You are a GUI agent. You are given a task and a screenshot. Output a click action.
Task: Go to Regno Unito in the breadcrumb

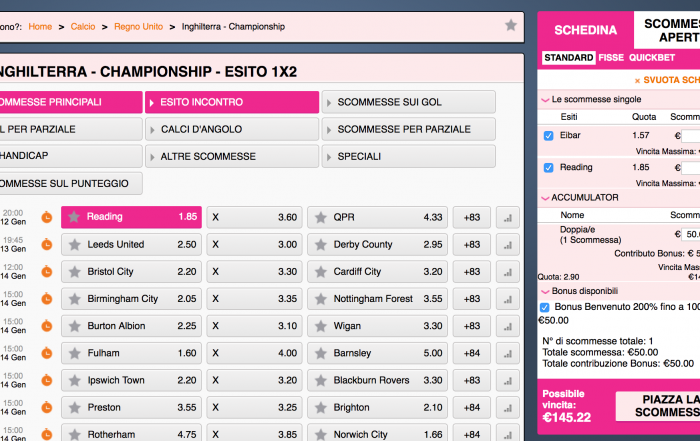[x=138, y=27]
